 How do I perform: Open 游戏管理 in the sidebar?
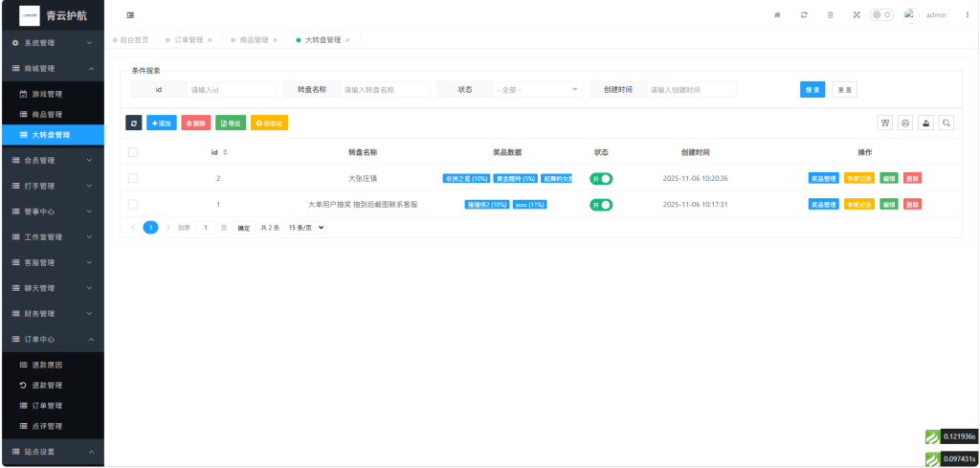coord(52,95)
